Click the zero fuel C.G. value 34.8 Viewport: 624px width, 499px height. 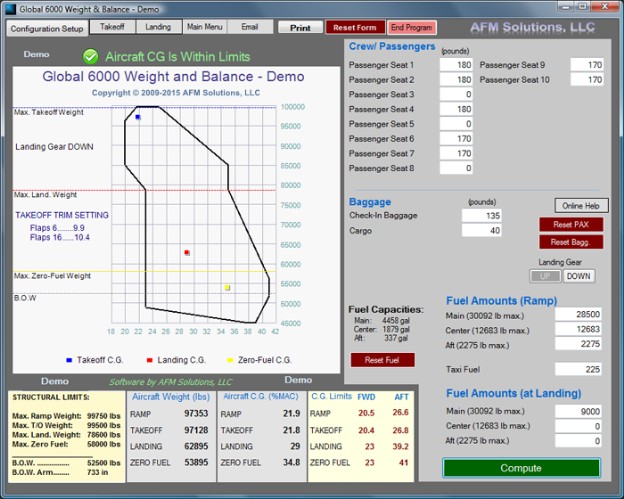[292, 462]
